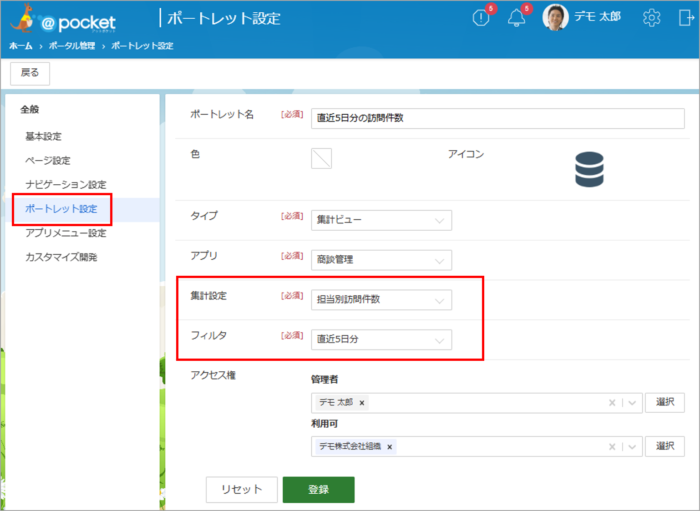Screen dimensions: 700x511
Task: Click the database stack icon for アイコン
Action: point(589,169)
